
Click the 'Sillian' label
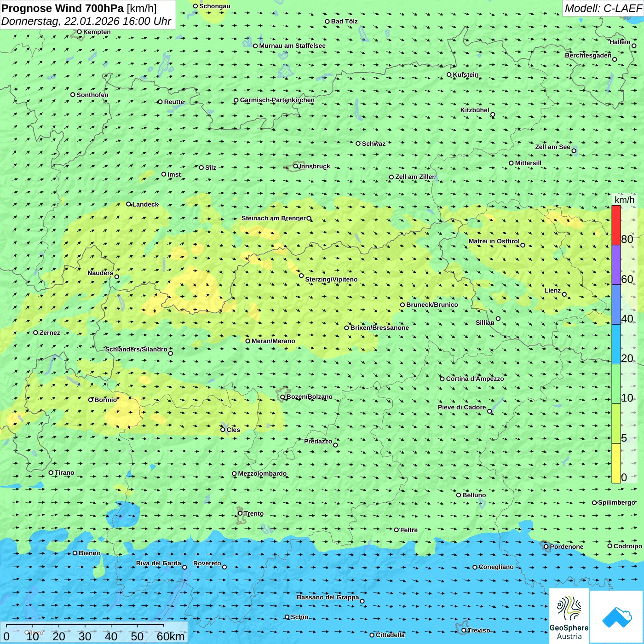[485, 322]
